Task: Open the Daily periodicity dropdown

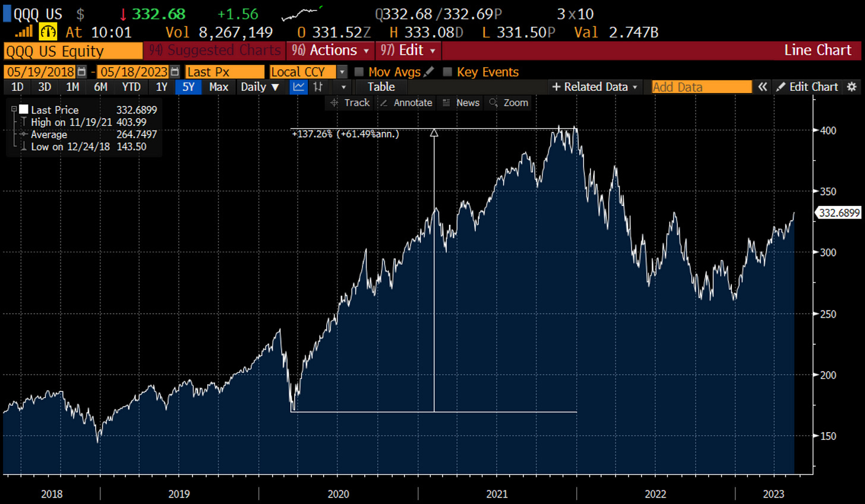Action: click(x=260, y=87)
